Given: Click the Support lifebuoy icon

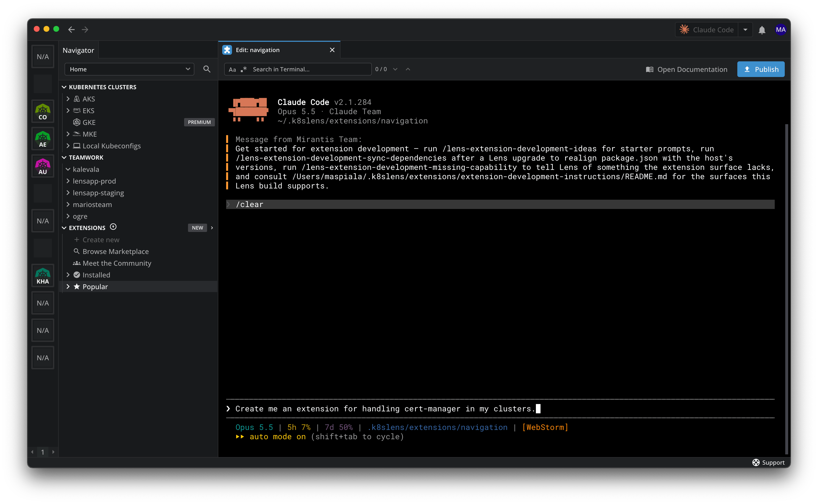Looking at the screenshot, I should (x=756, y=462).
